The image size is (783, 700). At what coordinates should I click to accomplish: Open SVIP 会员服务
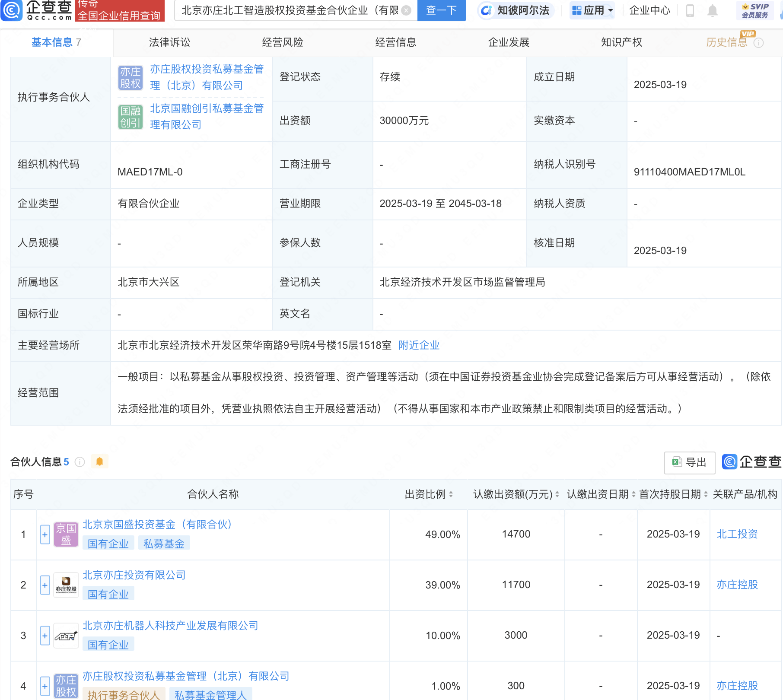(x=755, y=10)
